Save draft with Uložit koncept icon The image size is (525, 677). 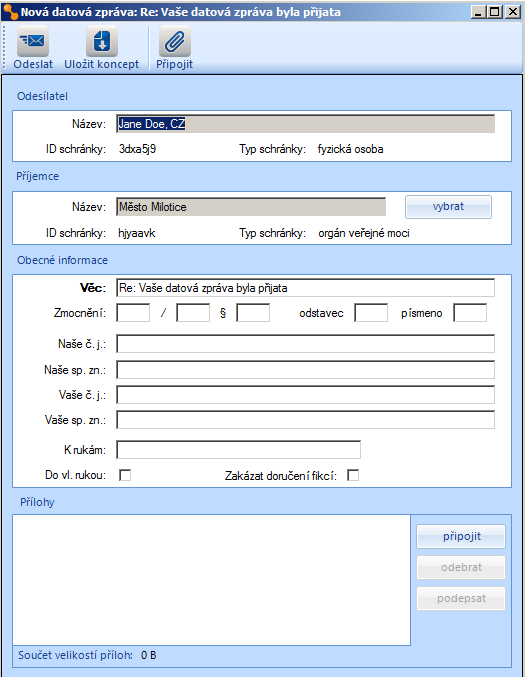click(x=102, y=41)
